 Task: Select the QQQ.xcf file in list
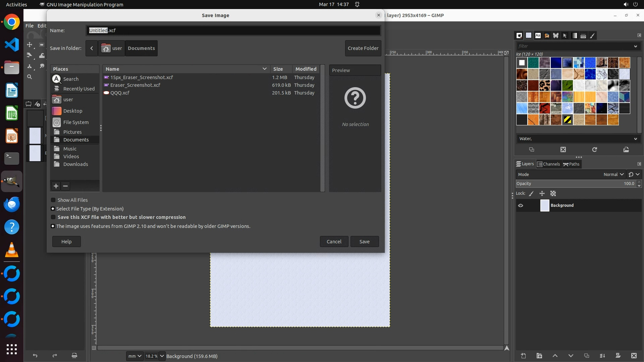[x=120, y=93]
